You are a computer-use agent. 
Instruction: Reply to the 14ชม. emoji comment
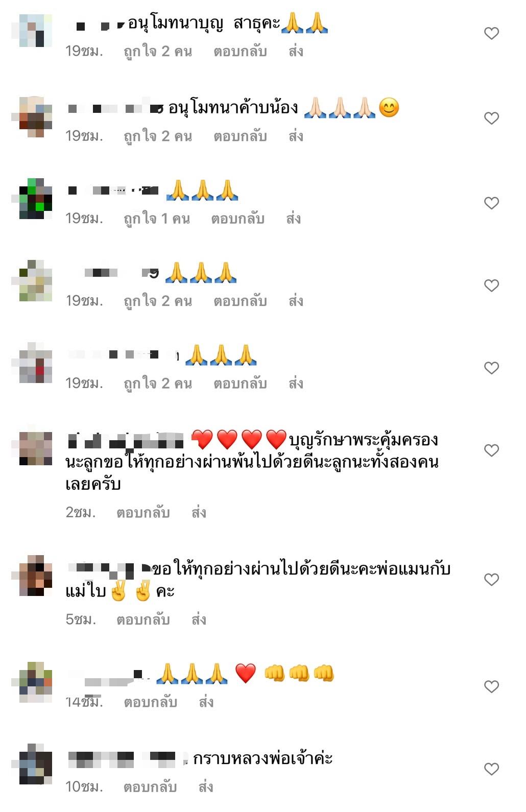151,703
